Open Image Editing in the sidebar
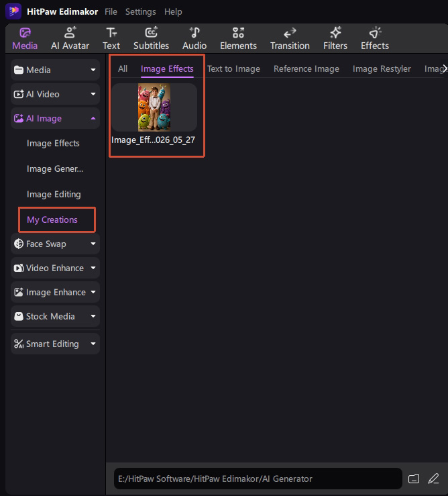The width and height of the screenshot is (448, 496). [x=54, y=194]
